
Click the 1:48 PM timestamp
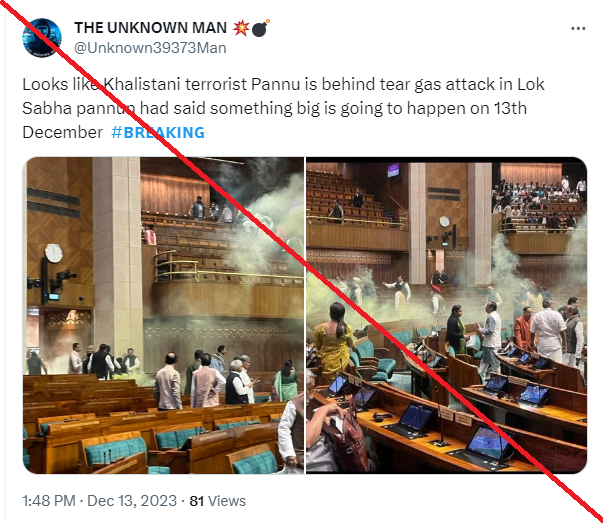pyautogui.click(x=48, y=501)
